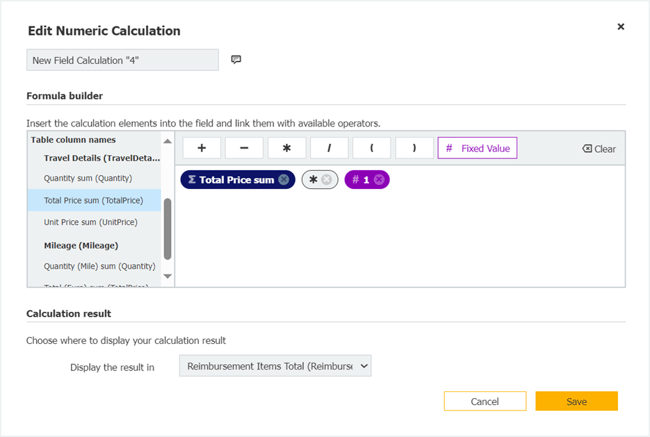Viewport: 650px width, 437px height.
Task: Insert the minus operator
Action: tap(244, 148)
